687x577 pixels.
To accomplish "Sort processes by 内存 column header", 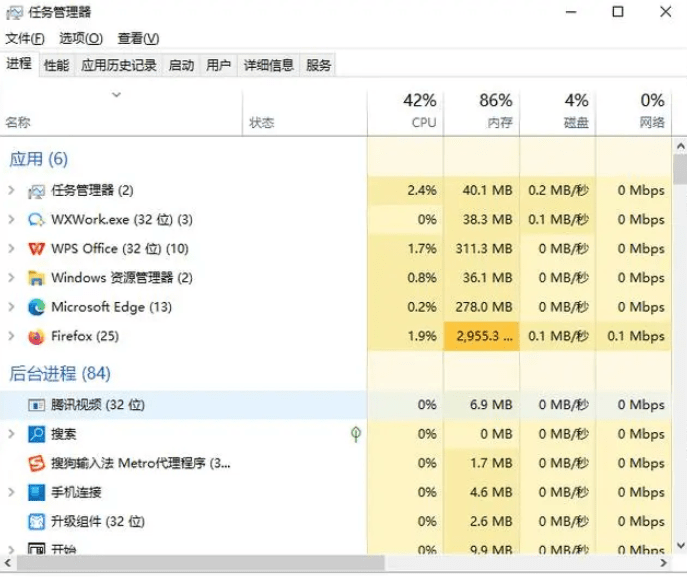I will point(482,111).
